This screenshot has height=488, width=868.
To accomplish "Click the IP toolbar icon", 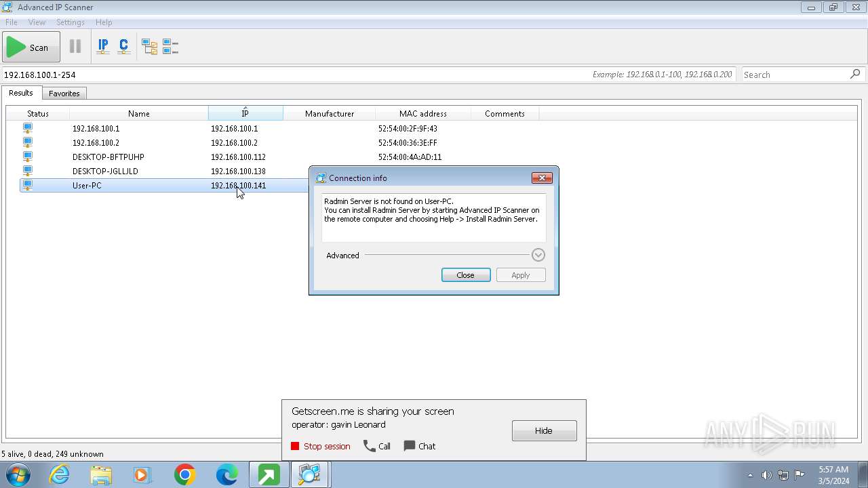I will pos(103,47).
